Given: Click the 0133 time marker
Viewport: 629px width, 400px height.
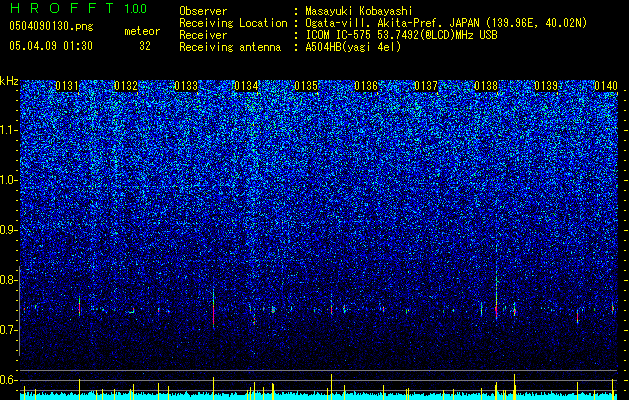Looking at the screenshot, I should pos(186,86).
